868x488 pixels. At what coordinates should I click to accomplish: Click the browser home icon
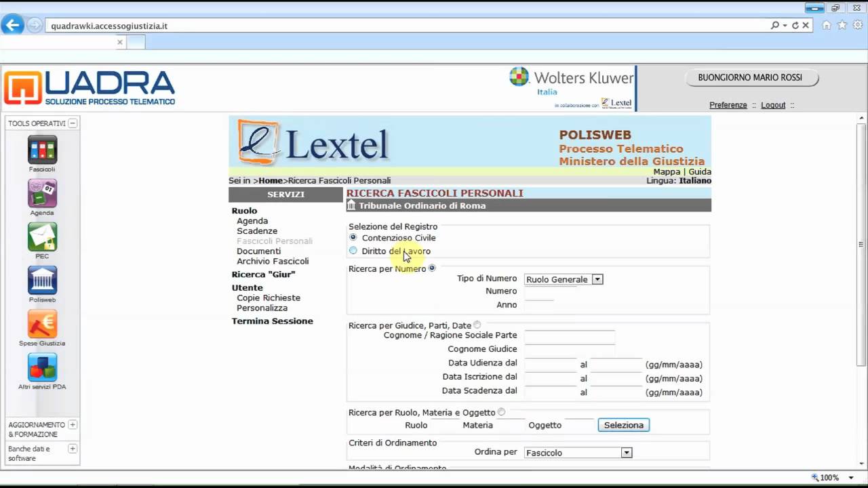[827, 25]
